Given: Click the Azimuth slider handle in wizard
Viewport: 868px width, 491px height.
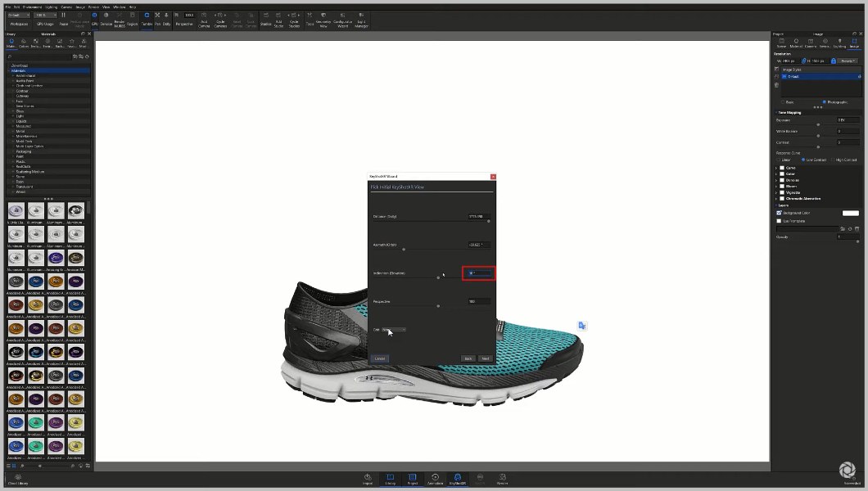Looking at the screenshot, I should point(403,249).
